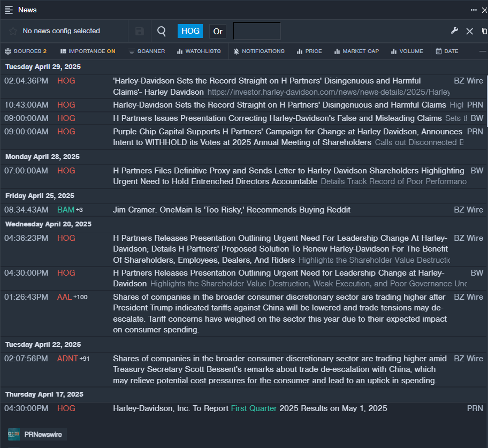This screenshot has height=448, width=488.
Task: Click the 01:26:43PM timestamp
Action: [26, 297]
